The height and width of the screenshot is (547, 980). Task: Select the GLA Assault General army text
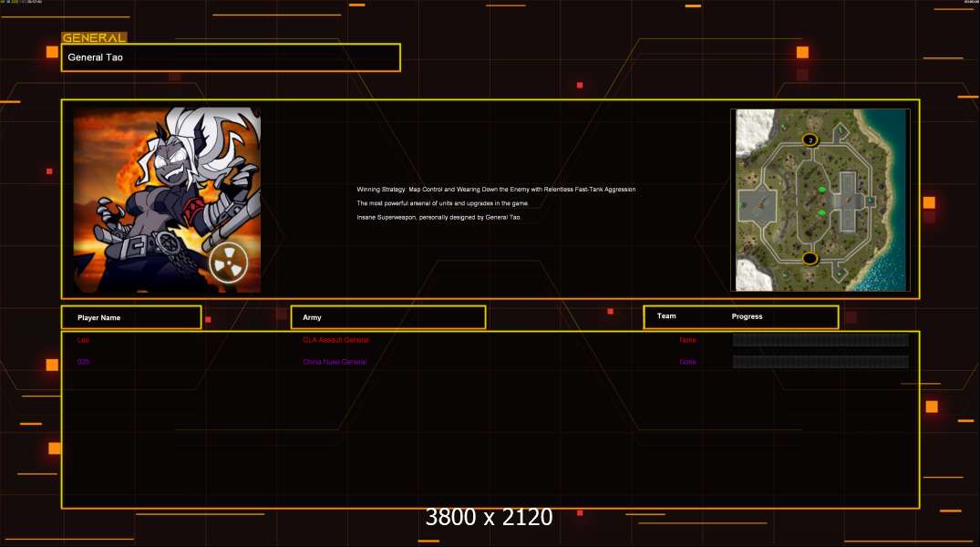point(335,340)
